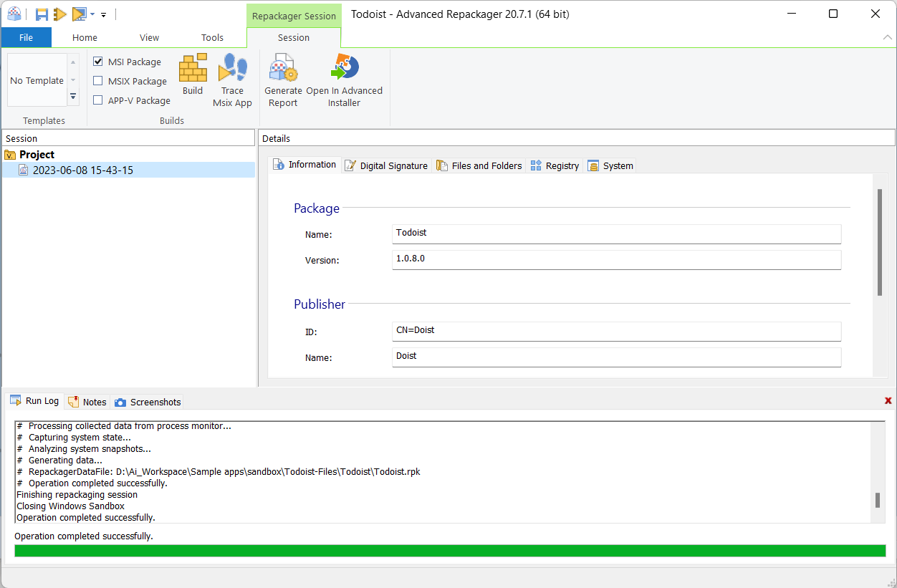Click the Registry cubes icon

pos(536,165)
